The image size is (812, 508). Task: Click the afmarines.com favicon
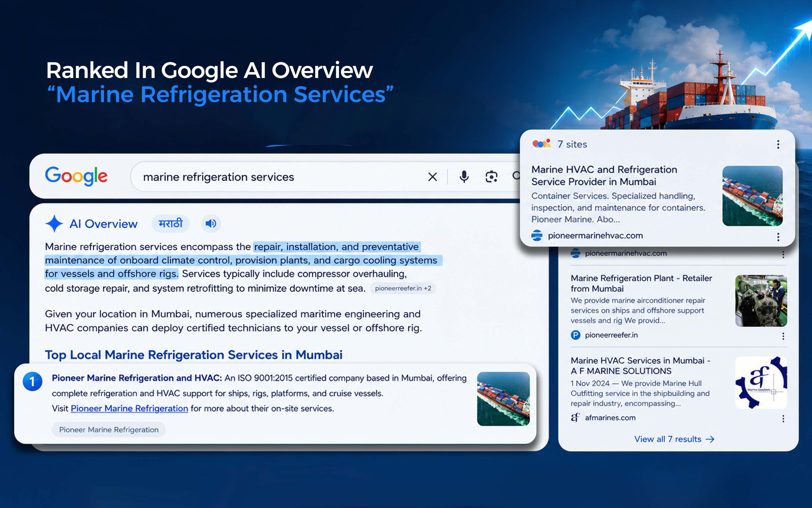(x=575, y=417)
